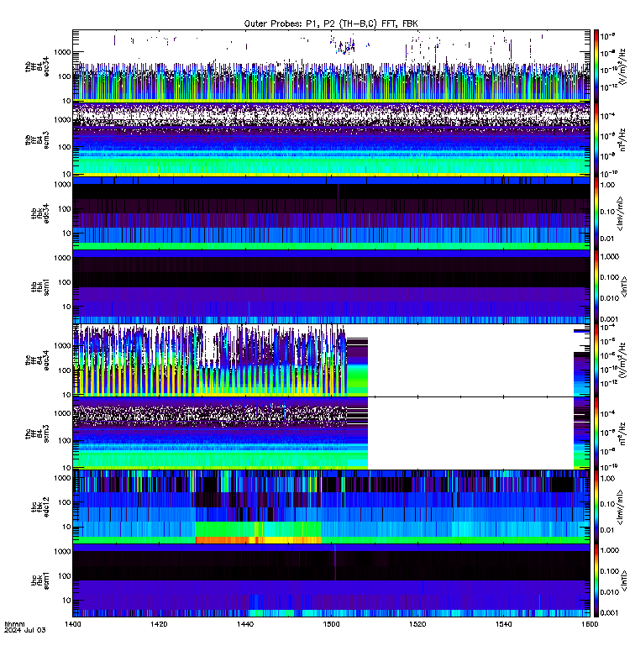Click the thb fbk scm1 spectrogram panel

[331, 286]
